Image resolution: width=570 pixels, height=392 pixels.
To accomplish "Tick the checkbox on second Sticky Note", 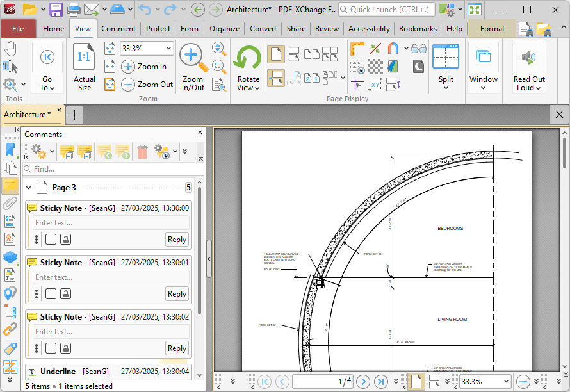I will pyautogui.click(x=51, y=294).
